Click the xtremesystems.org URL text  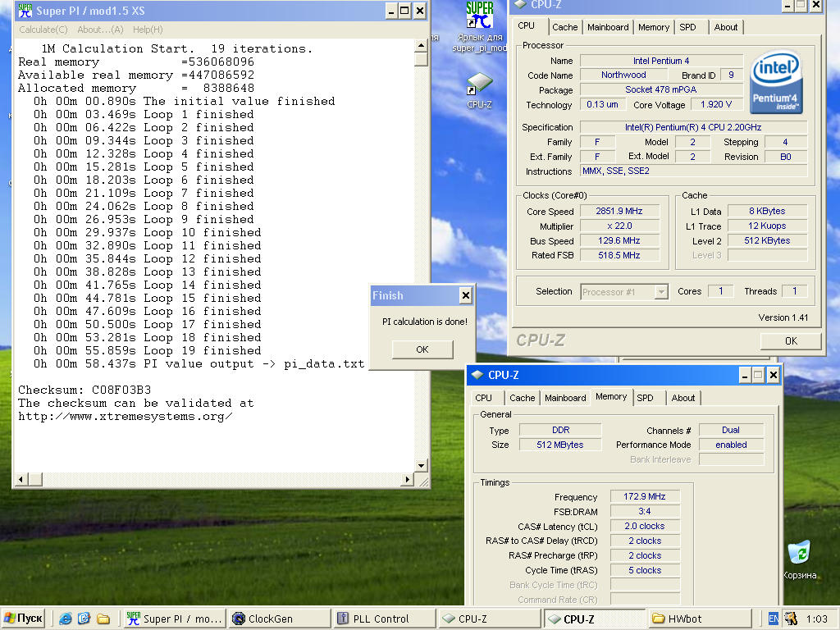click(x=126, y=416)
